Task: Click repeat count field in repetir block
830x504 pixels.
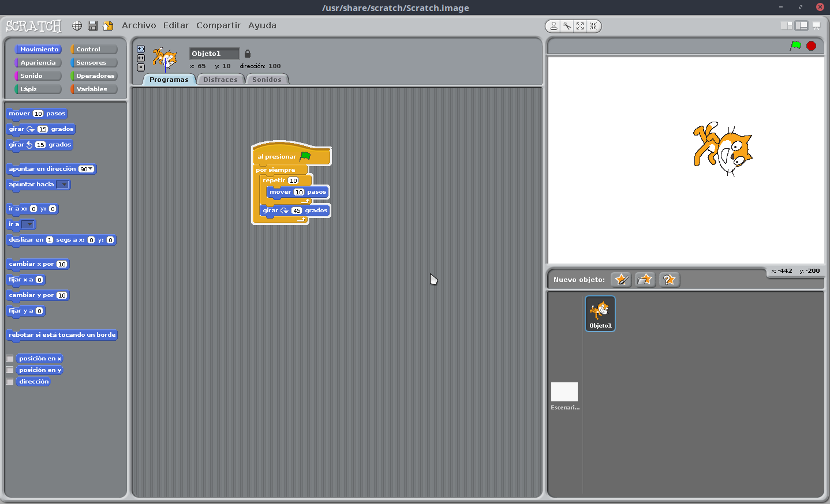Action: point(293,180)
